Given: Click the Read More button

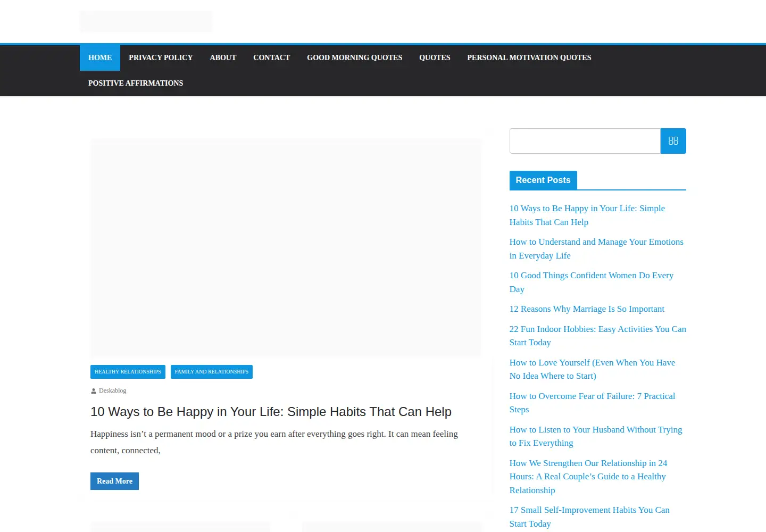Looking at the screenshot, I should pyautogui.click(x=114, y=481).
